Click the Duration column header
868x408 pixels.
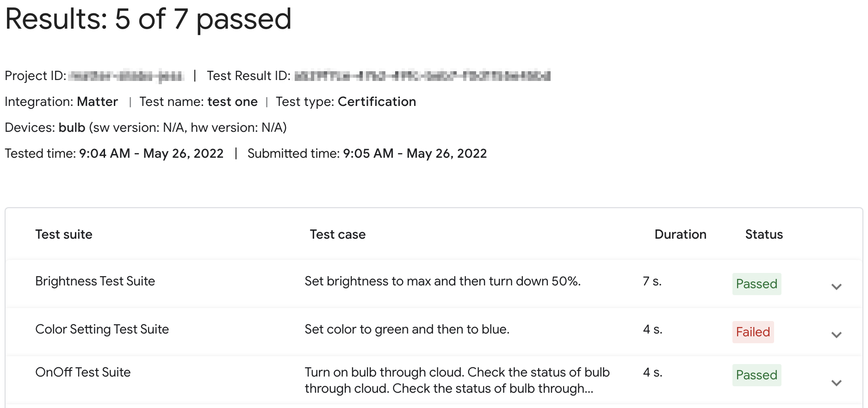point(680,234)
